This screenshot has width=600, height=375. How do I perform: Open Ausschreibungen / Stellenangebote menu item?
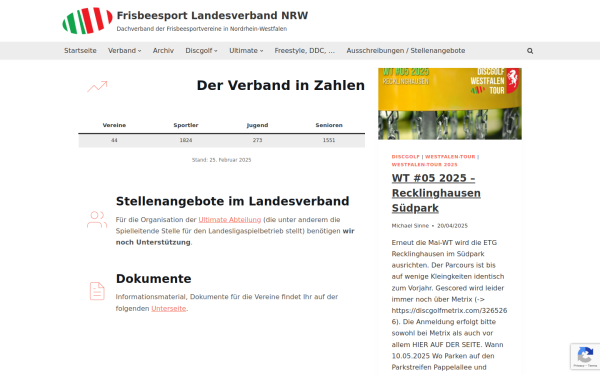click(406, 51)
